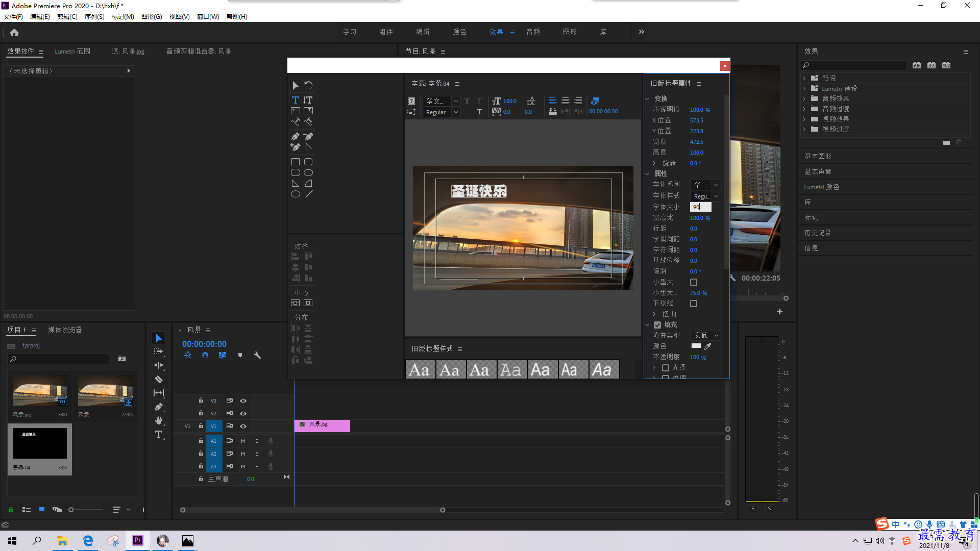This screenshot has height=551, width=980.
Task: Open the 媒体浏览器 tab
Action: 65,330
